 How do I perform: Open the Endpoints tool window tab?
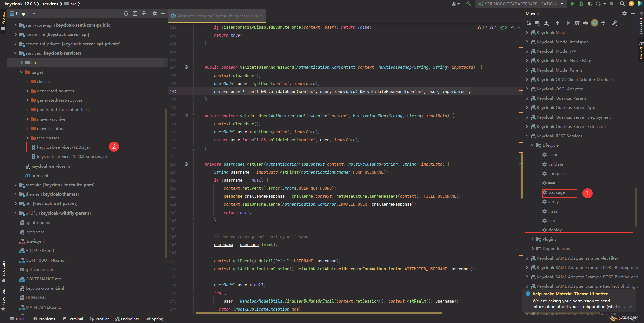[x=127, y=319]
